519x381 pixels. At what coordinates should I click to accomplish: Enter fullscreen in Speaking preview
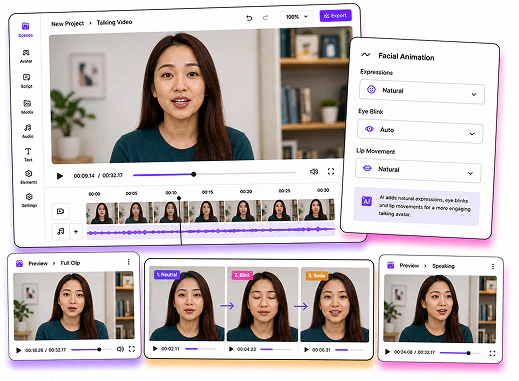pyautogui.click(x=492, y=353)
